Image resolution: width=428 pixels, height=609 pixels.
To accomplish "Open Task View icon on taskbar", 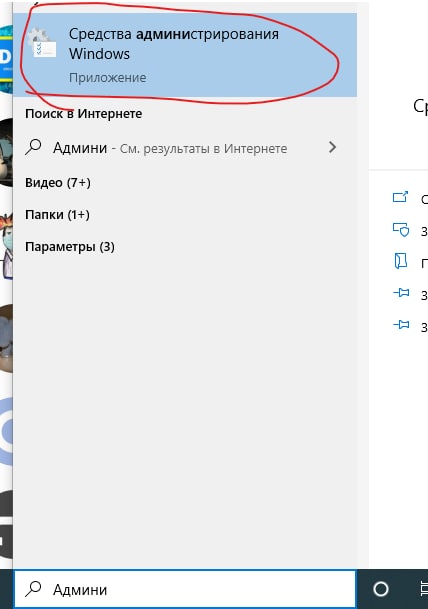I will pyautogui.click(x=424, y=589).
